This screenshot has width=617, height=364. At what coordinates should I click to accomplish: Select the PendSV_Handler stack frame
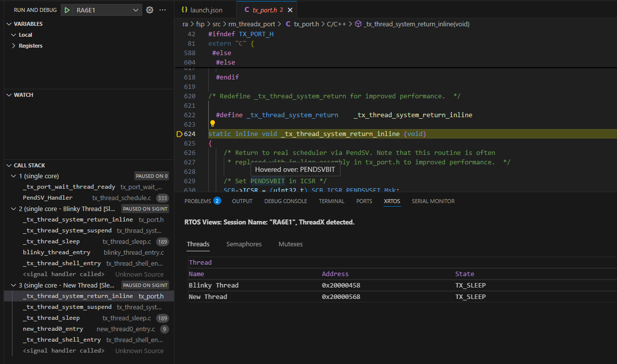point(88,198)
